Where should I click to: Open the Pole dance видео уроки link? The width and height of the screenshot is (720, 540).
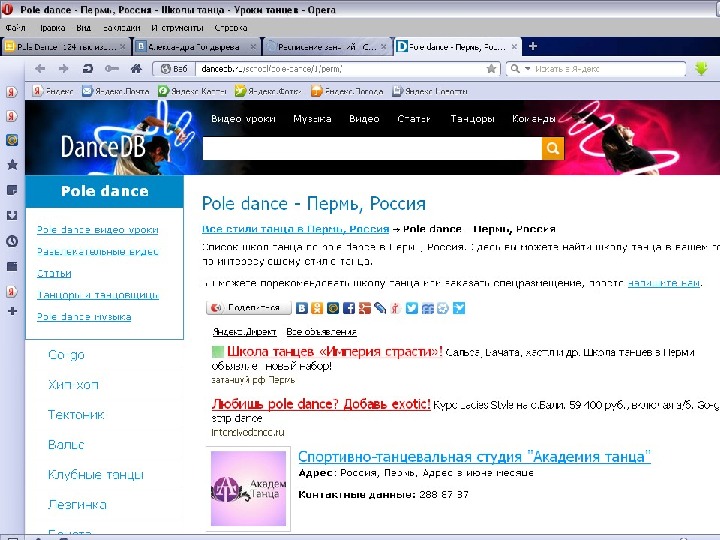pos(98,230)
